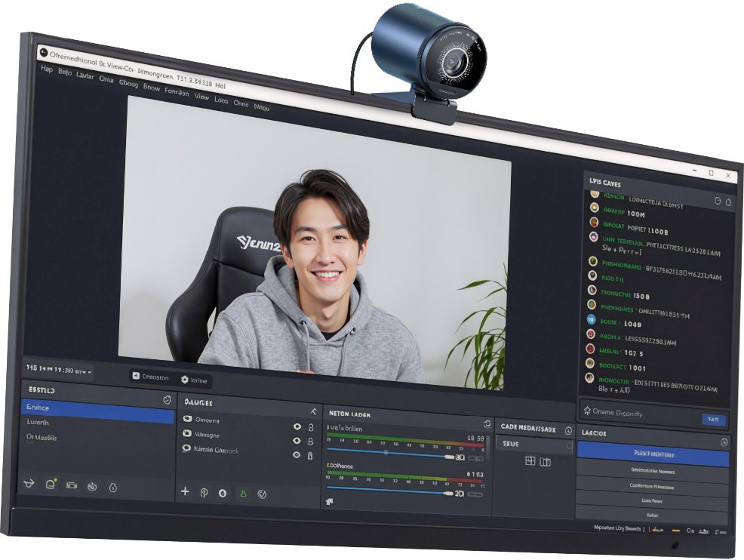Toggle lock on the Namoisi Gapook source
The width and height of the screenshot is (744, 560).
pos(309,456)
